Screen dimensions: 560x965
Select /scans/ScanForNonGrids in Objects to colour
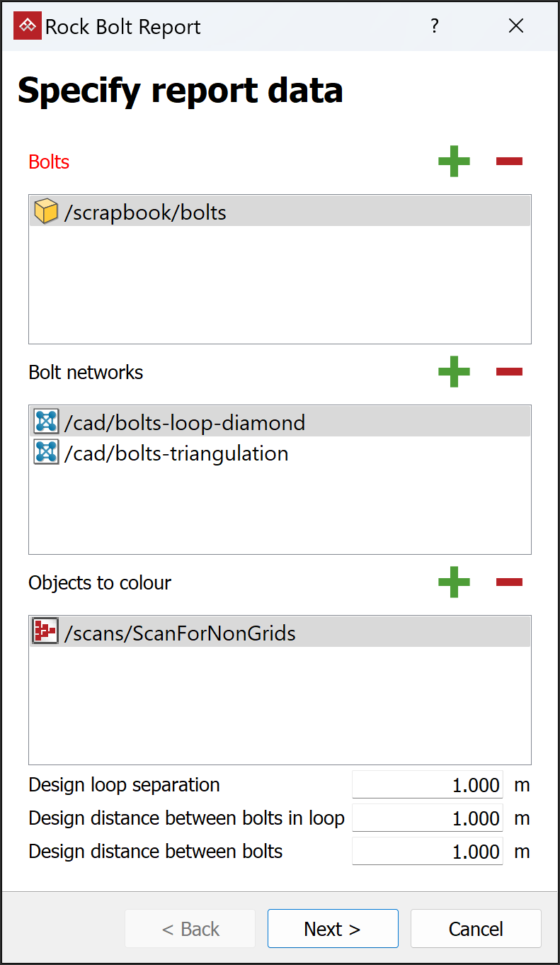(180, 633)
